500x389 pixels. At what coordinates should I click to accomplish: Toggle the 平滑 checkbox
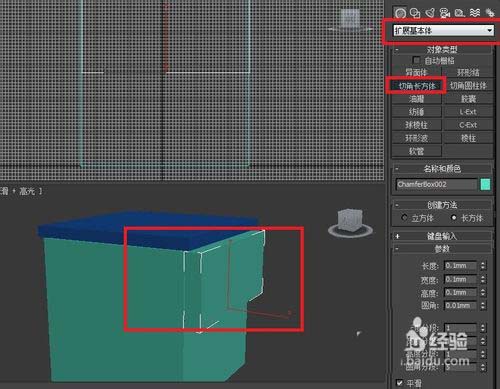[x=399, y=382]
